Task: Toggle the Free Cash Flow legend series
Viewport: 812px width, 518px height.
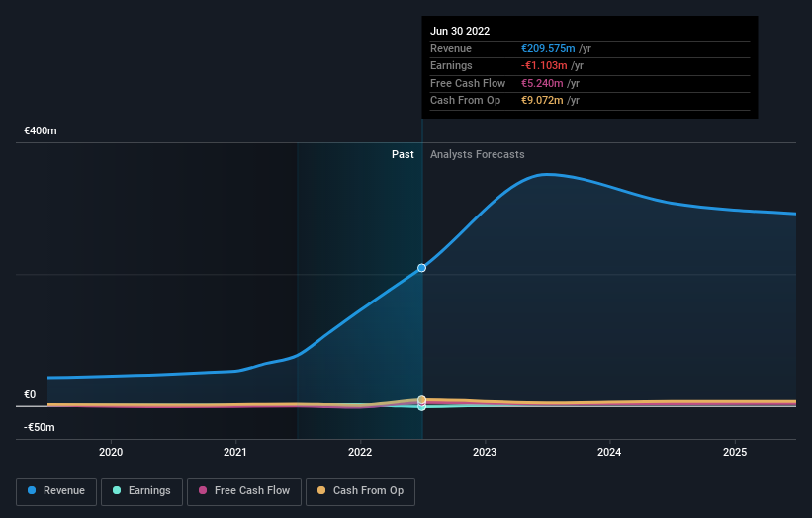Action: [x=244, y=491]
